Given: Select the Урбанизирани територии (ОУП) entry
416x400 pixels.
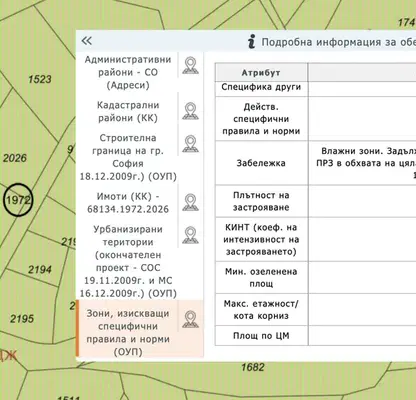Looking at the screenshot, I should (x=128, y=261).
